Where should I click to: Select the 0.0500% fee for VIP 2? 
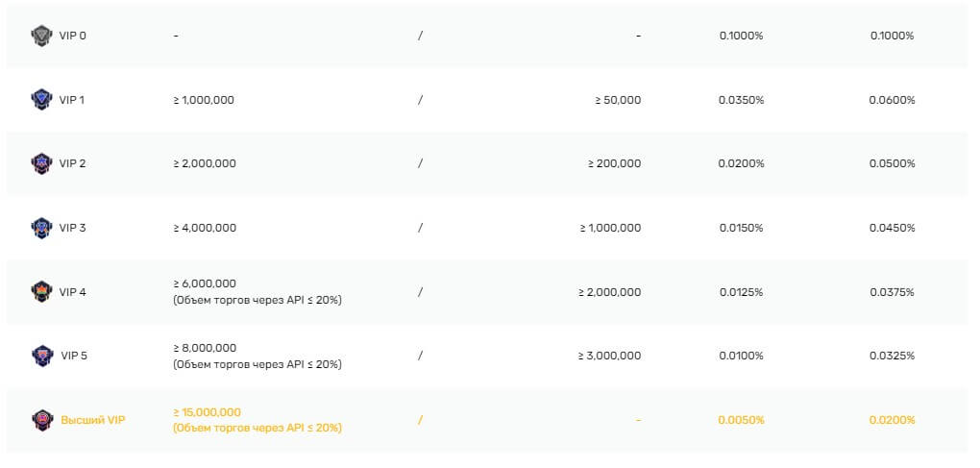(x=892, y=163)
